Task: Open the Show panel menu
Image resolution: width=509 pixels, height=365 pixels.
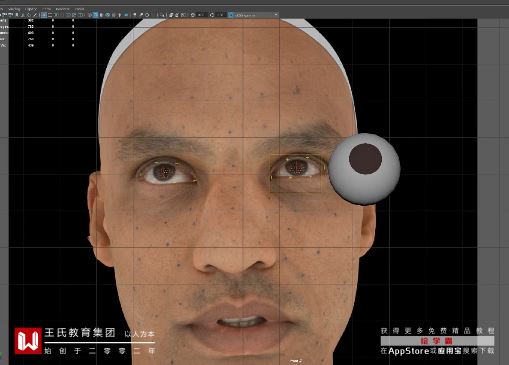Action: pos(46,9)
